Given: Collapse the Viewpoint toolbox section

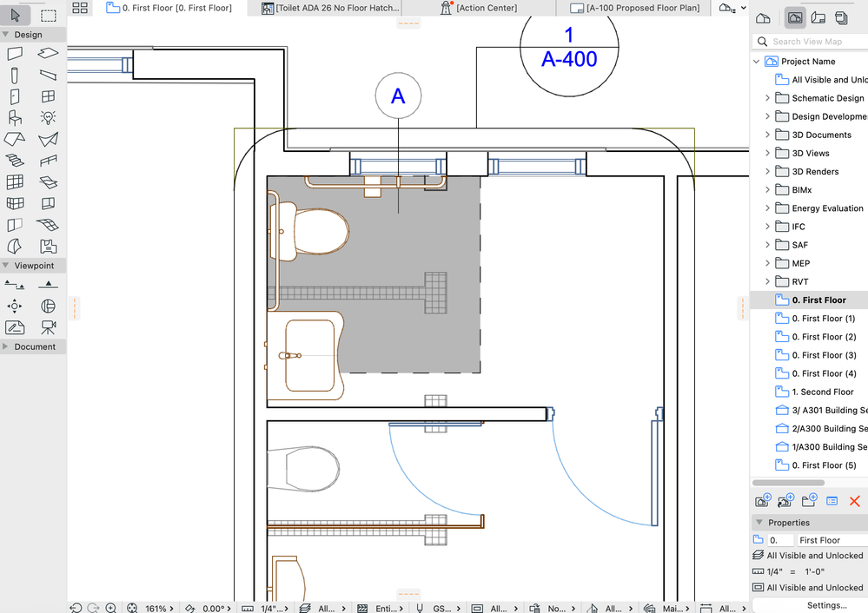Looking at the screenshot, I should pyautogui.click(x=5, y=266).
